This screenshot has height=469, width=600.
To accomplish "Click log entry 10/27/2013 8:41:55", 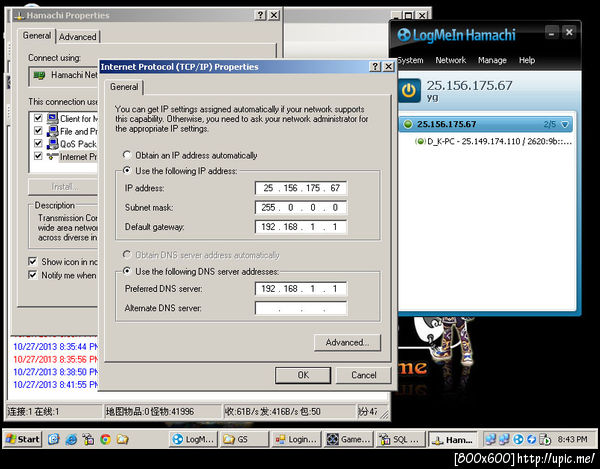I will click(x=55, y=384).
